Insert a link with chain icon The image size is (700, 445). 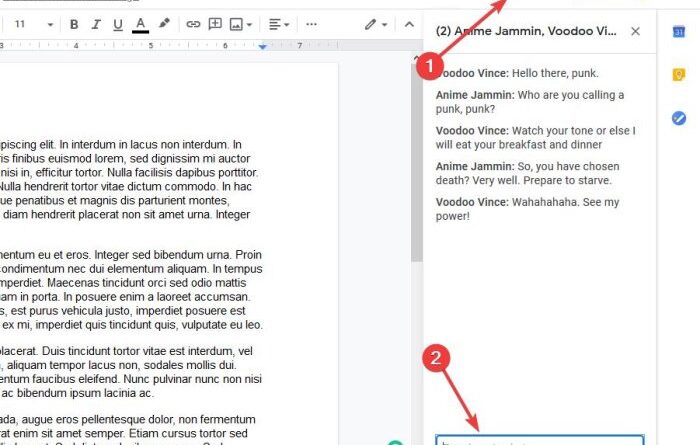[x=193, y=24]
